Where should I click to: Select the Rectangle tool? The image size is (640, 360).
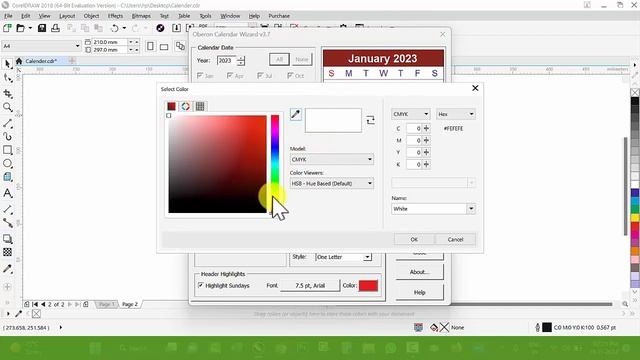point(7,150)
